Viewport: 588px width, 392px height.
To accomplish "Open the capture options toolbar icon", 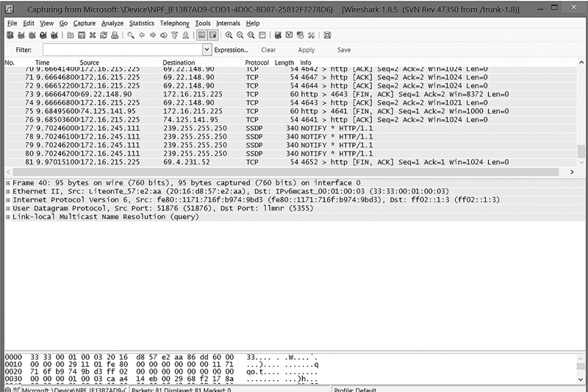I will 21,35.
